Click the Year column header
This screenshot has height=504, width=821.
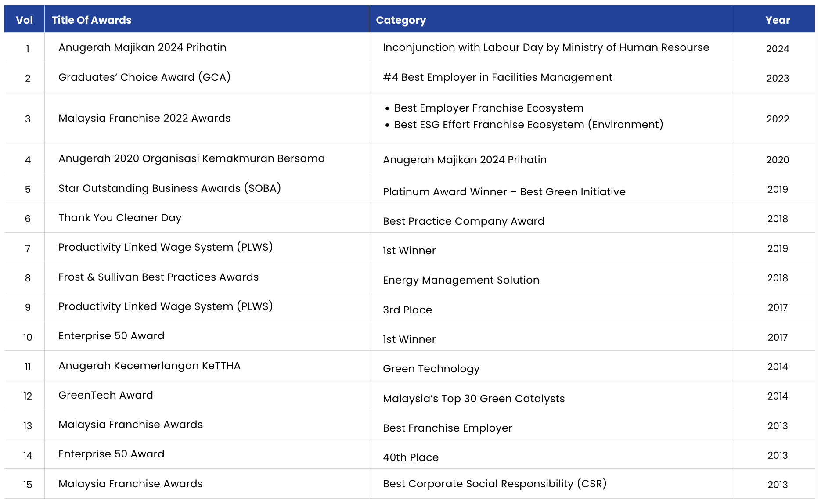click(x=778, y=20)
